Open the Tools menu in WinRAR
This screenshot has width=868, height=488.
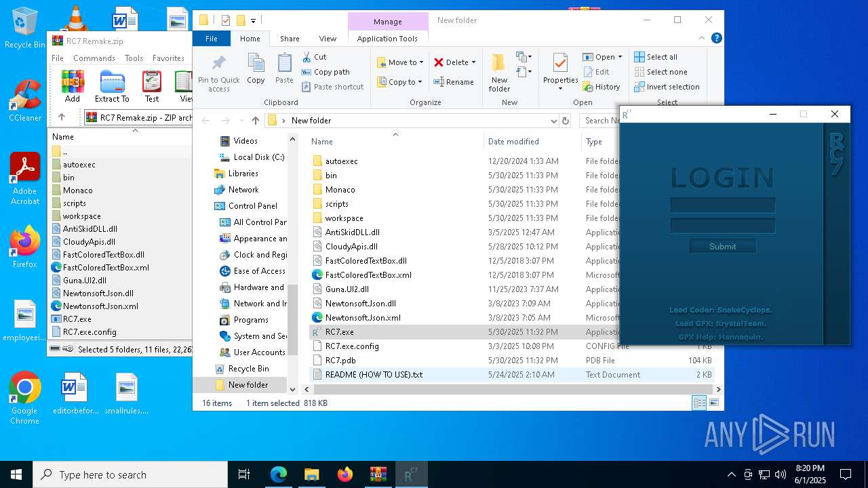[x=134, y=58]
